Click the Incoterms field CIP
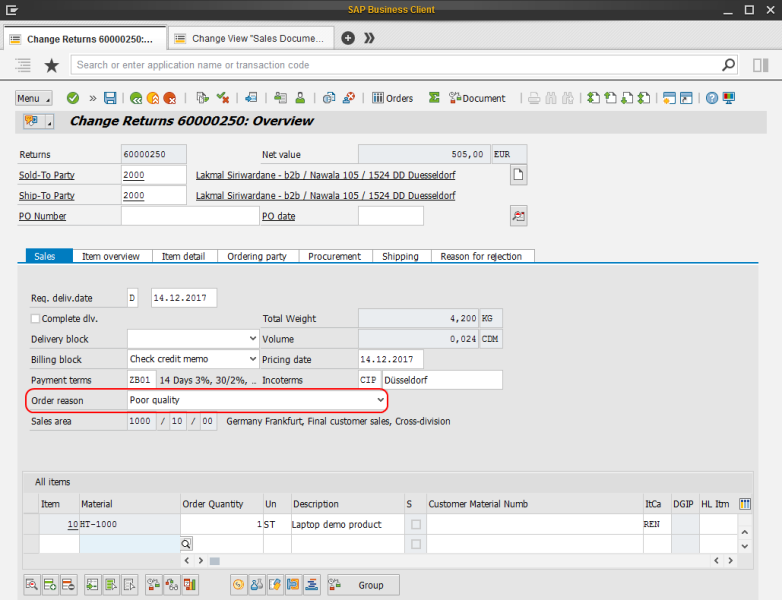 370,380
